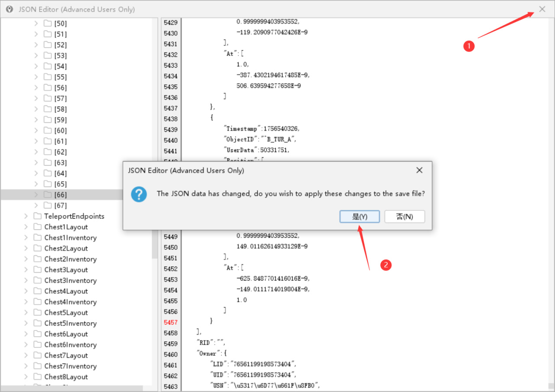Click the Chest1Layout folder icon
Viewport: 555px width, 392px height.
pyautogui.click(x=37, y=227)
